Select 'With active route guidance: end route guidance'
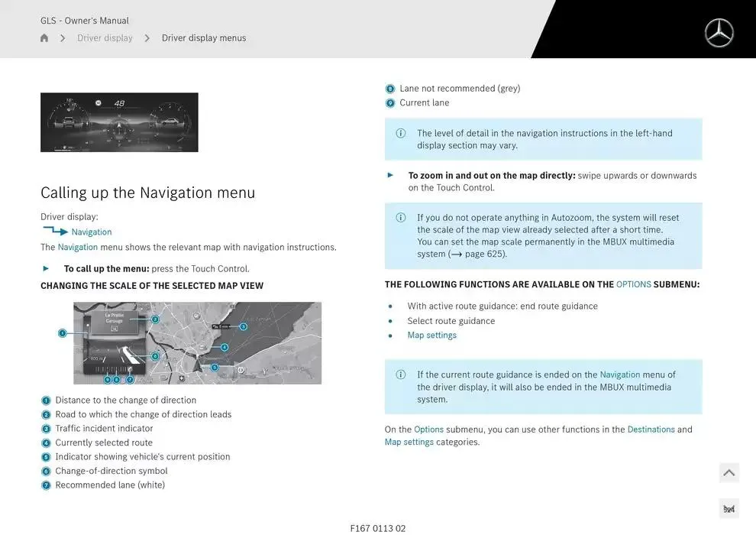 502,306
